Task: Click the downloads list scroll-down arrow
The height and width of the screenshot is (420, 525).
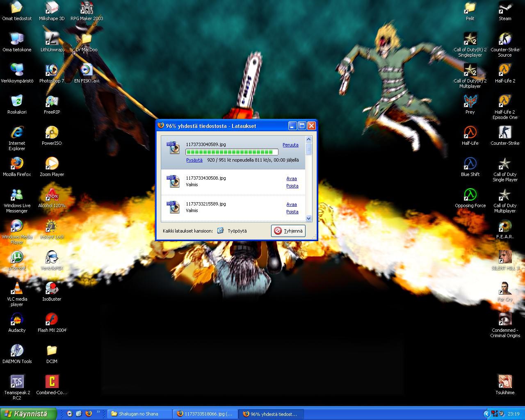Action: click(x=309, y=218)
